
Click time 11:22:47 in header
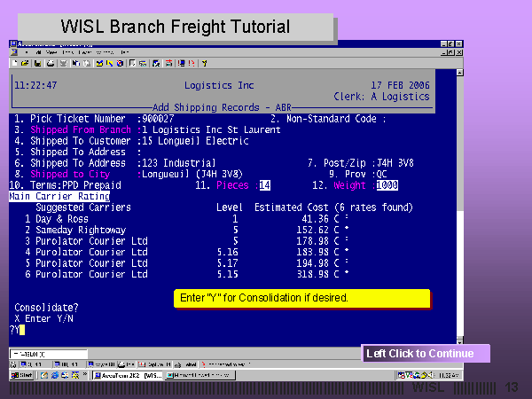click(35, 85)
